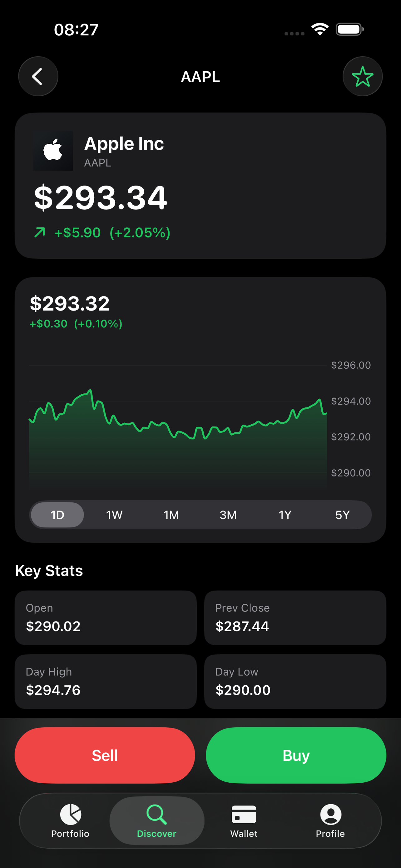Tap the back chevron button
The height and width of the screenshot is (868, 401).
pos(38,77)
